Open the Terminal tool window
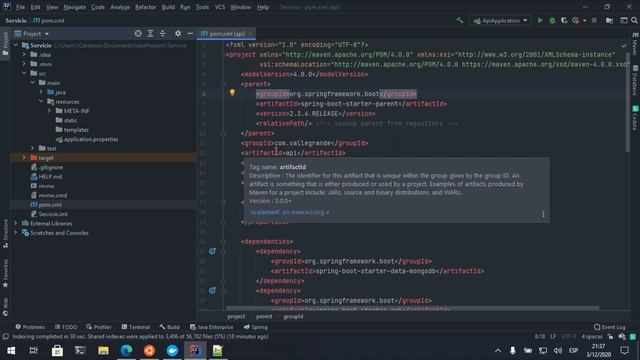The width and height of the screenshot is (640, 360). (x=136, y=327)
